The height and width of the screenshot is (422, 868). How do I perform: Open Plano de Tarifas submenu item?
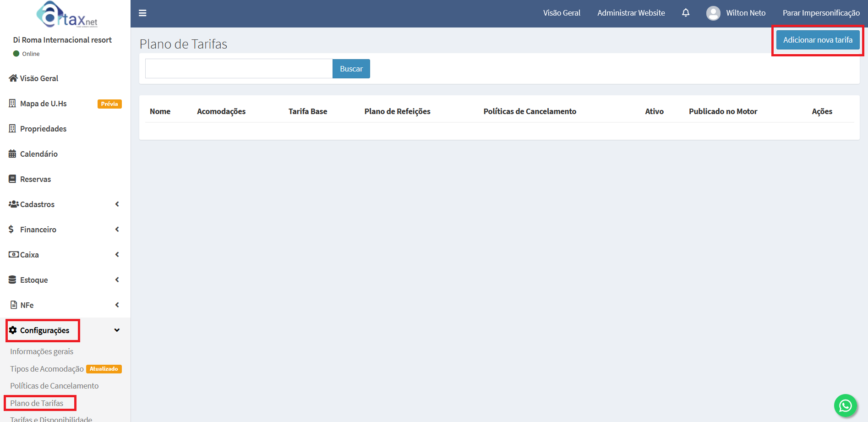(x=37, y=403)
